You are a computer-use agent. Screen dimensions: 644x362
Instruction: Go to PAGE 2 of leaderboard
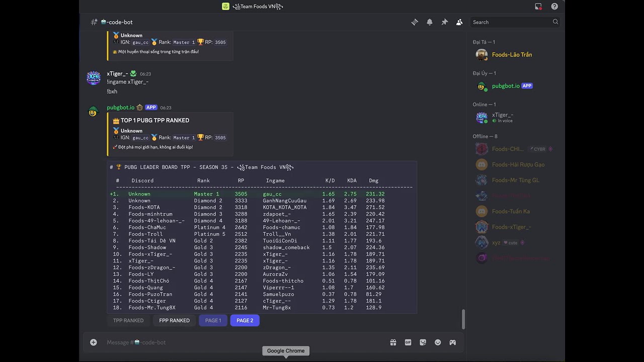(245, 320)
